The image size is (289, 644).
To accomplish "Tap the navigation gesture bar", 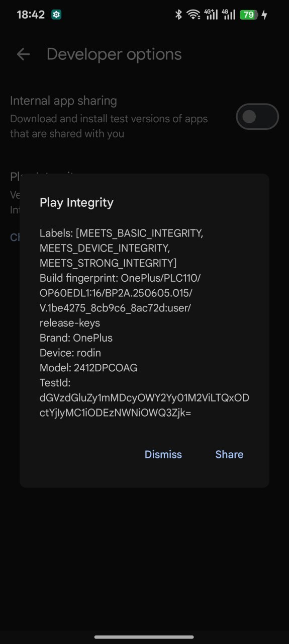I will click(x=144, y=637).
